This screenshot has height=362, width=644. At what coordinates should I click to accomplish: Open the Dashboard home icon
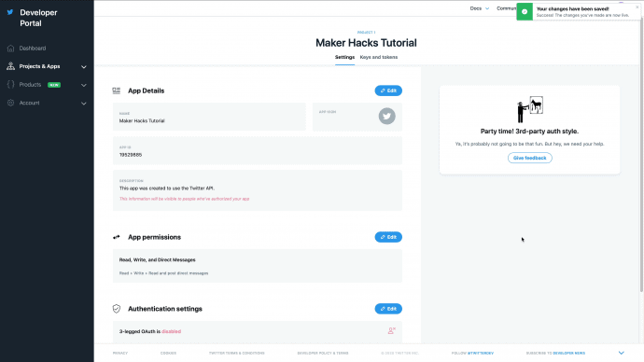pyautogui.click(x=10, y=49)
